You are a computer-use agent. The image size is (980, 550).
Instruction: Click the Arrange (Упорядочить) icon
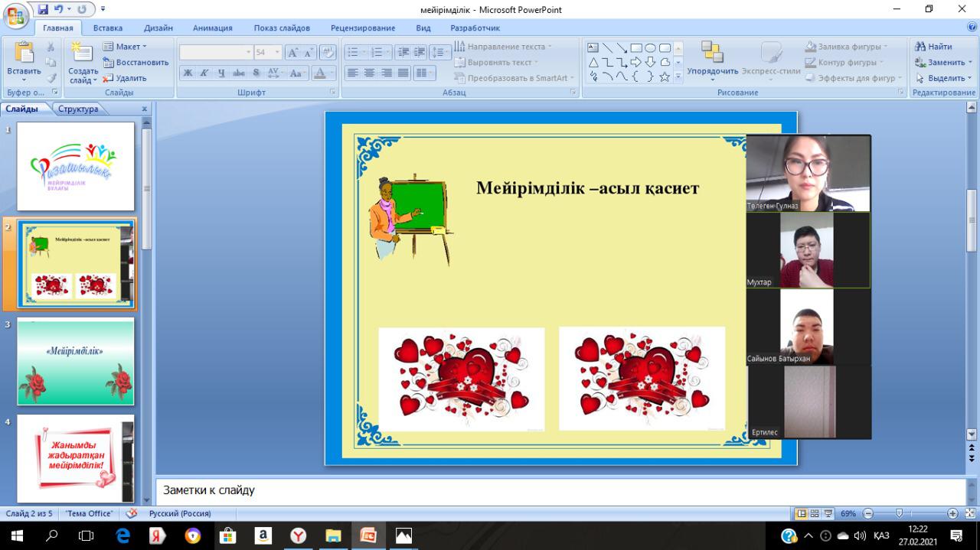coord(712,52)
